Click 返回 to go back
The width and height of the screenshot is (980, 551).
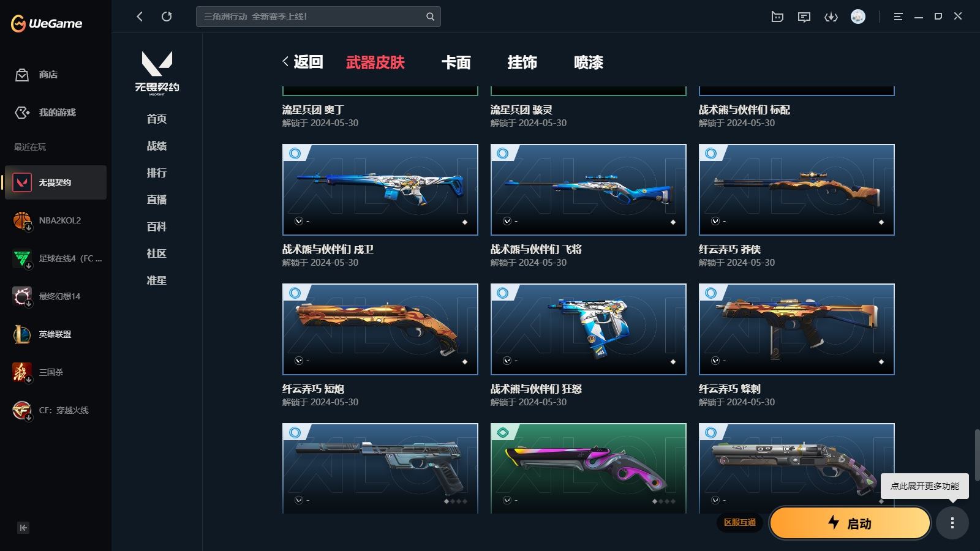click(303, 62)
